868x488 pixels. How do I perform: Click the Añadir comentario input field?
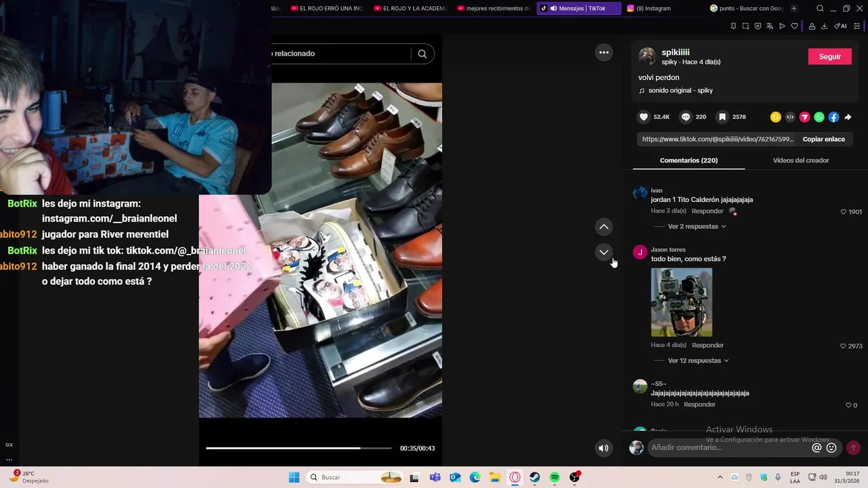click(x=730, y=448)
